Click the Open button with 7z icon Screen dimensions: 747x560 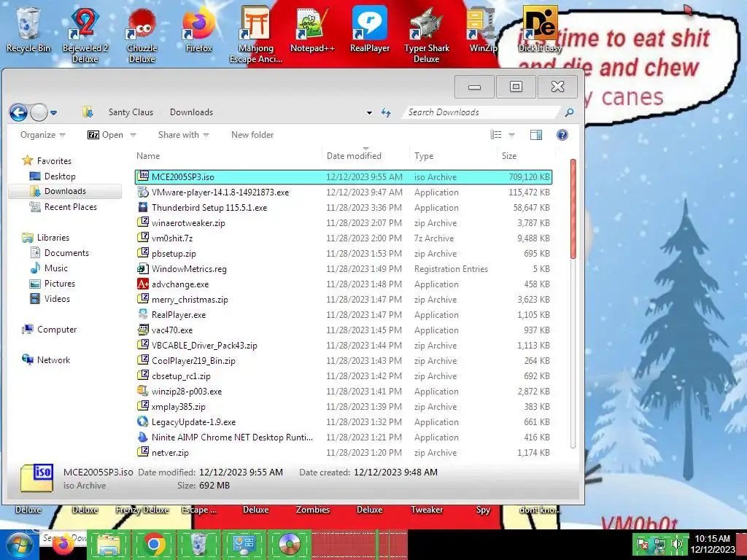105,135
